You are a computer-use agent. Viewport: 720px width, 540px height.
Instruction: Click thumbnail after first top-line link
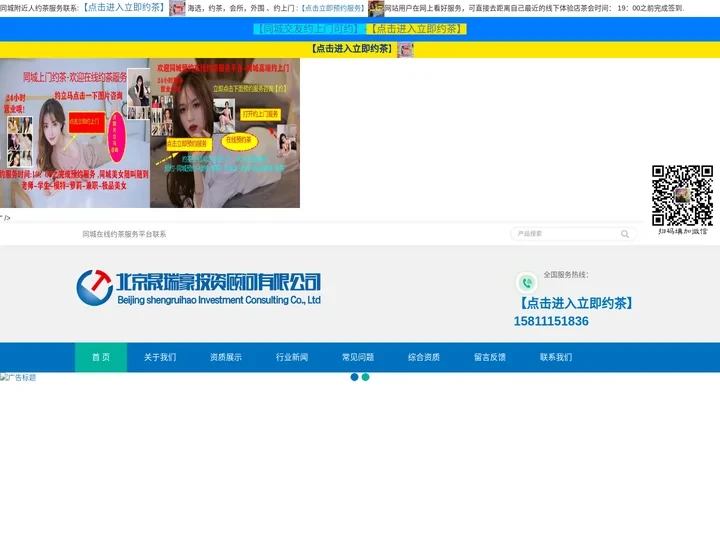pyautogui.click(x=177, y=8)
